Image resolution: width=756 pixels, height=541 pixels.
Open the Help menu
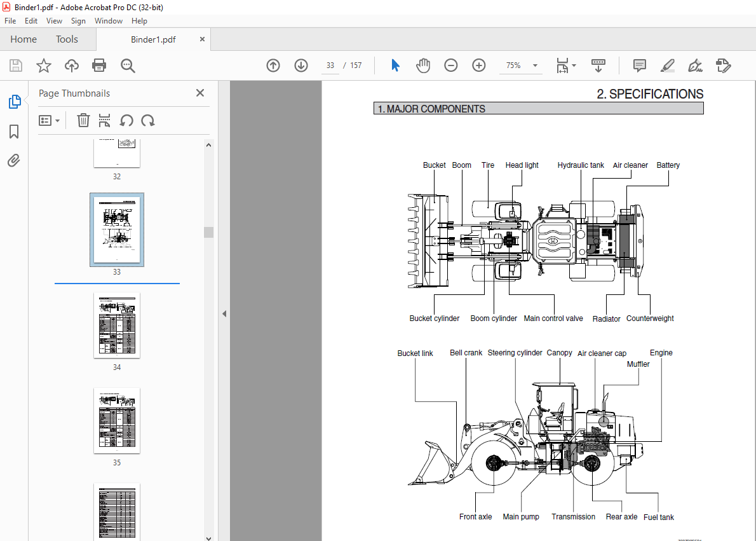[139, 21]
